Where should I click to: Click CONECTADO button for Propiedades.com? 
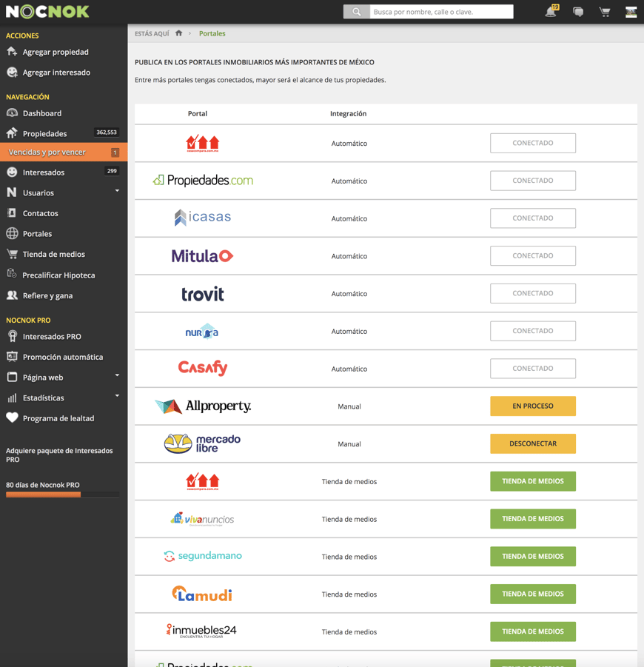[533, 181]
